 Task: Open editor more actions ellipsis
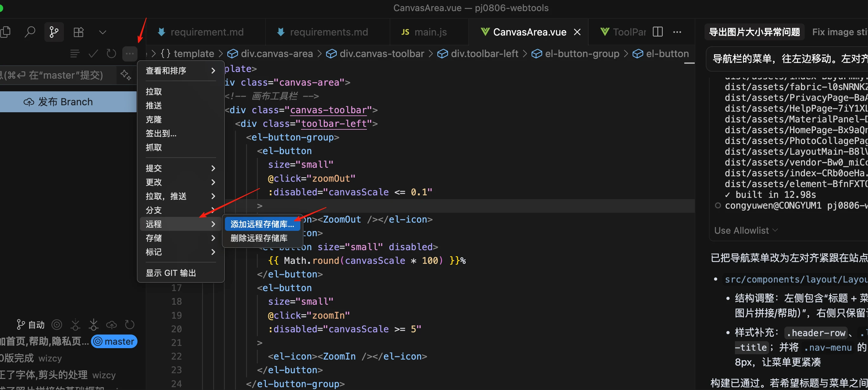677,32
